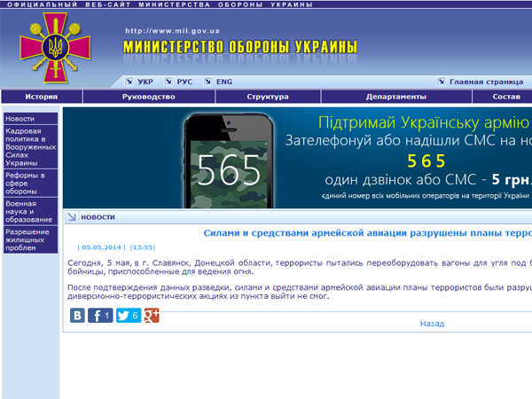The width and height of the screenshot is (532, 399).
Task: Open the История menu
Action: (42, 97)
